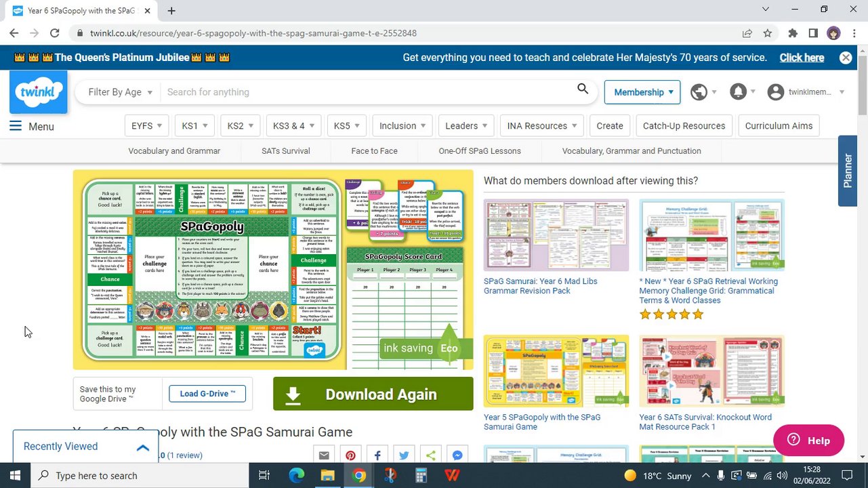The width and height of the screenshot is (868, 488).
Task: Click the twinklmem account avatar
Action: click(x=776, y=92)
